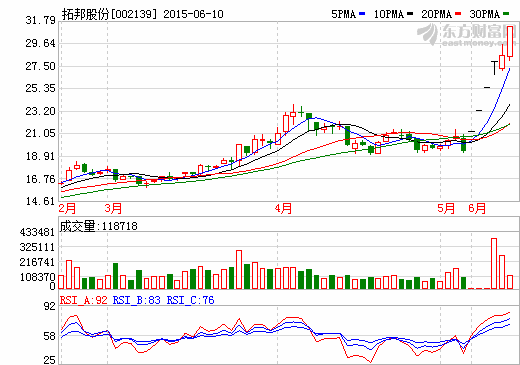Click the red 20PMA legend color marker
This screenshot has width=520, height=365.
(x=458, y=14)
